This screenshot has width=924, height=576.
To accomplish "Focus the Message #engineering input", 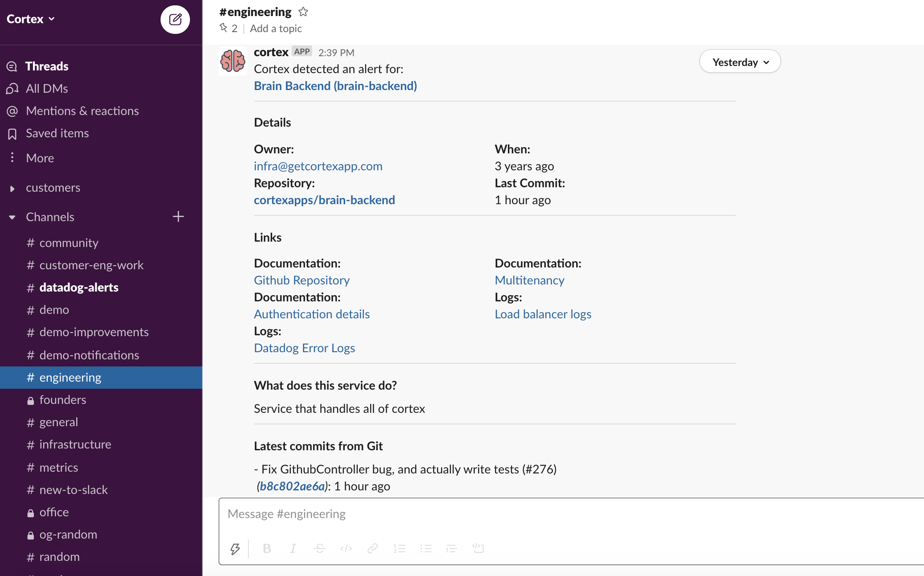I will [x=571, y=514].
